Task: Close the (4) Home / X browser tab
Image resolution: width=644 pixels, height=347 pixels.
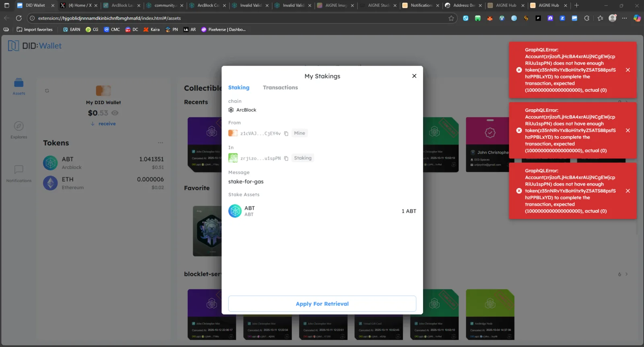Action: (96, 6)
